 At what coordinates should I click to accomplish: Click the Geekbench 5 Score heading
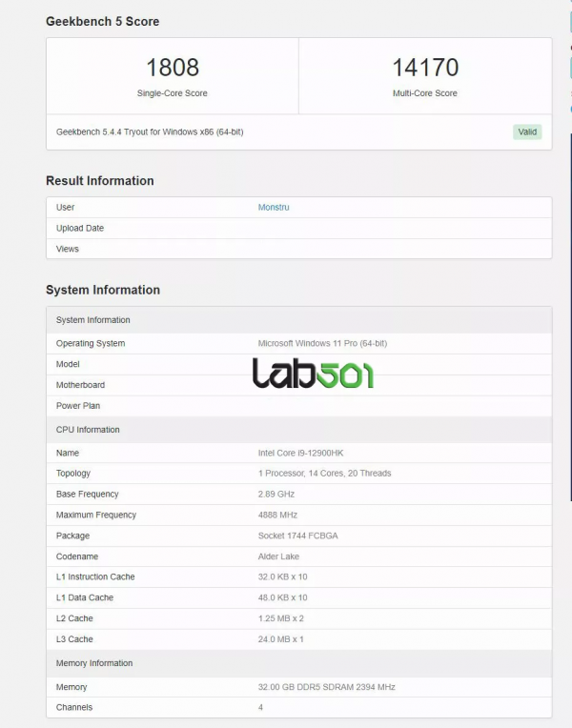103,21
